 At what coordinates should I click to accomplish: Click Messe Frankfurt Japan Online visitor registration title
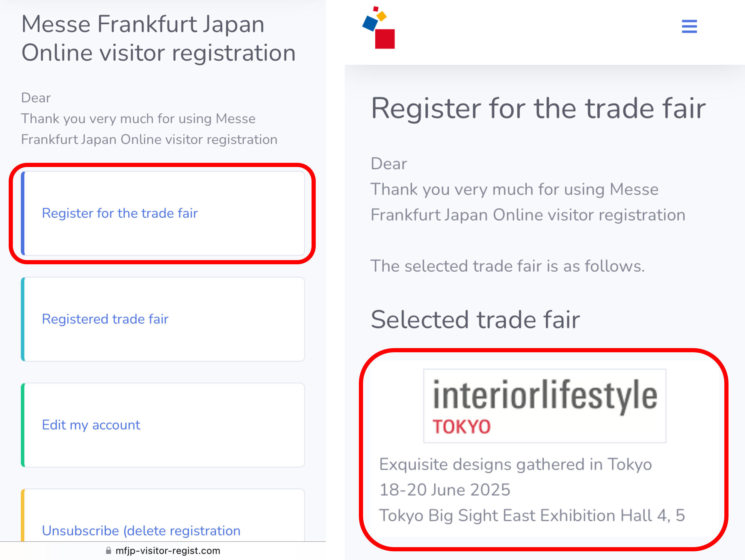158,38
